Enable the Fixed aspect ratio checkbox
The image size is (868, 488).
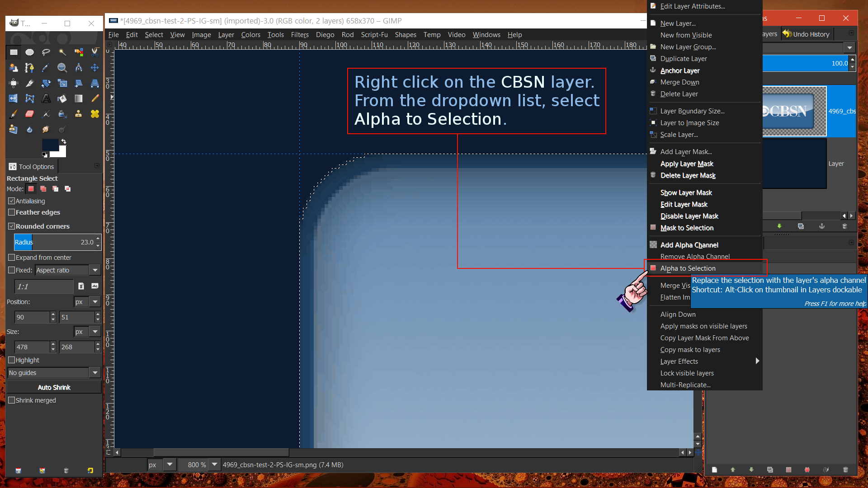point(12,270)
